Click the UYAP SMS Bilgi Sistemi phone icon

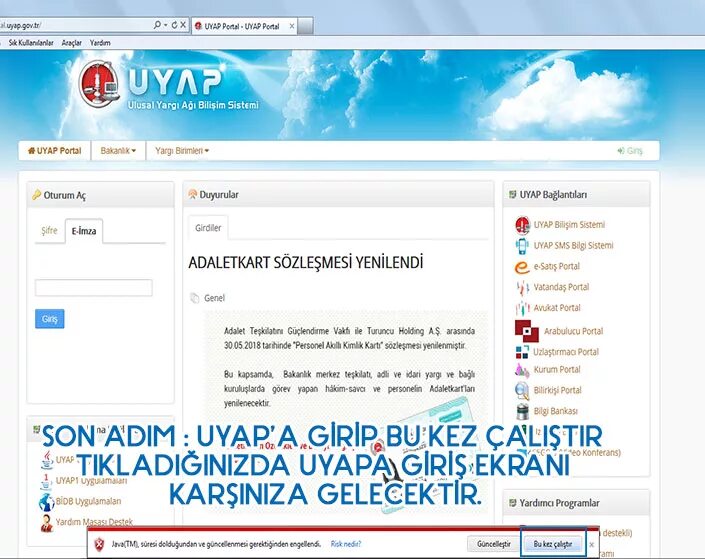pos(522,246)
